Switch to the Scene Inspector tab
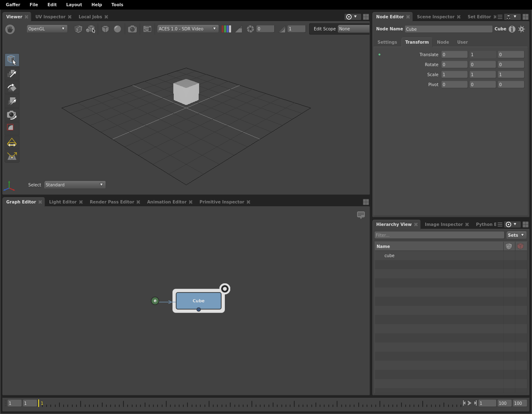The width and height of the screenshot is (532, 414). [x=436, y=17]
